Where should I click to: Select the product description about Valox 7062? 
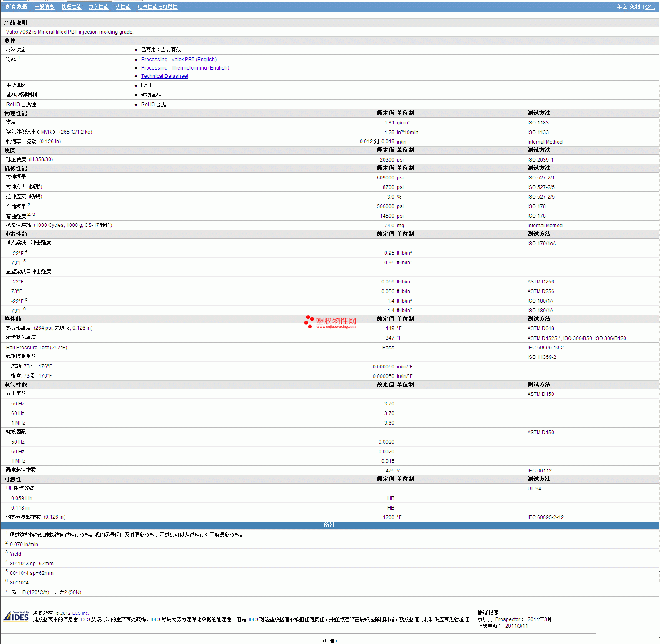coord(70,32)
